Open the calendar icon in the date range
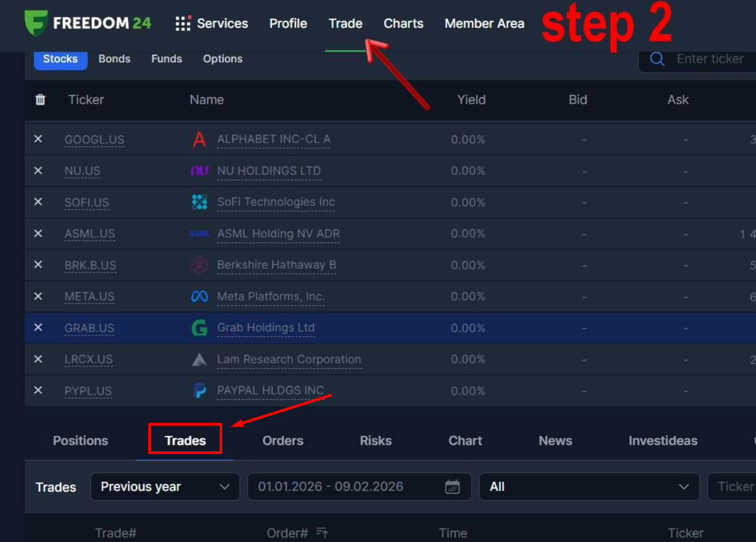The height and width of the screenshot is (542, 756). click(452, 487)
